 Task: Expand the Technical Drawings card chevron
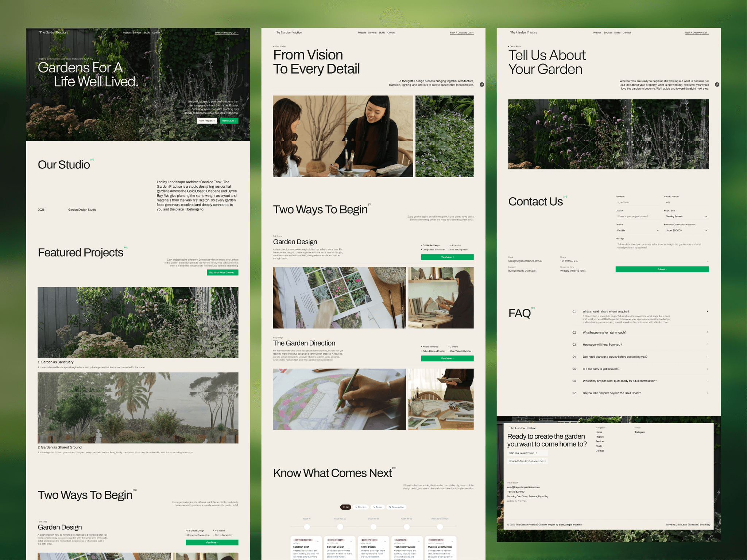419,541
